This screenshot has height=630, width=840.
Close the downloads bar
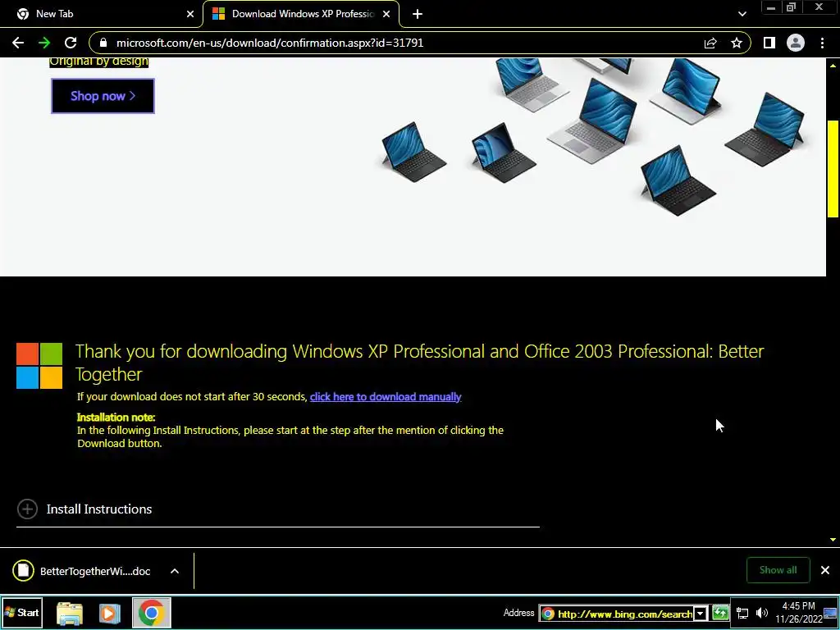point(825,570)
